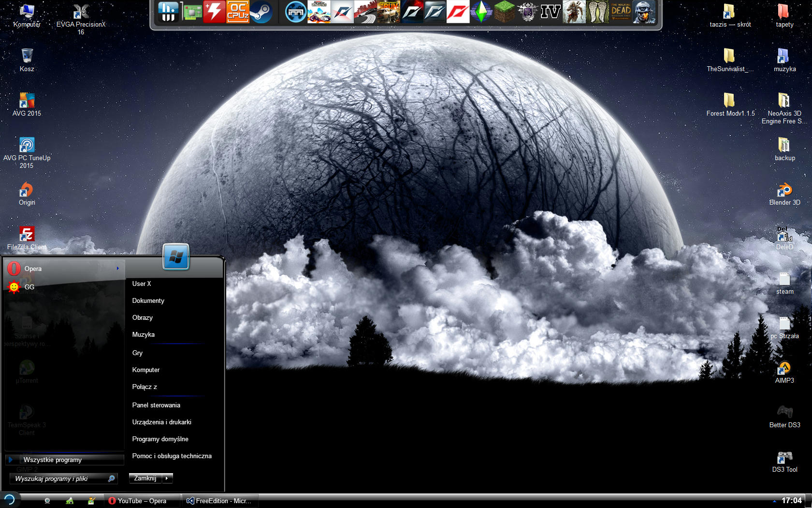Open Komputer from Start menu

pos(146,370)
